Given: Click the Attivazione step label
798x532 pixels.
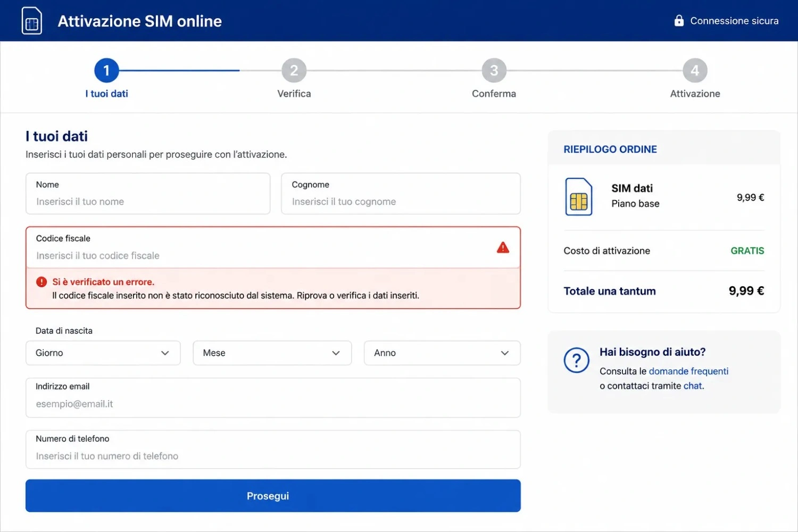Looking at the screenshot, I should (695, 94).
